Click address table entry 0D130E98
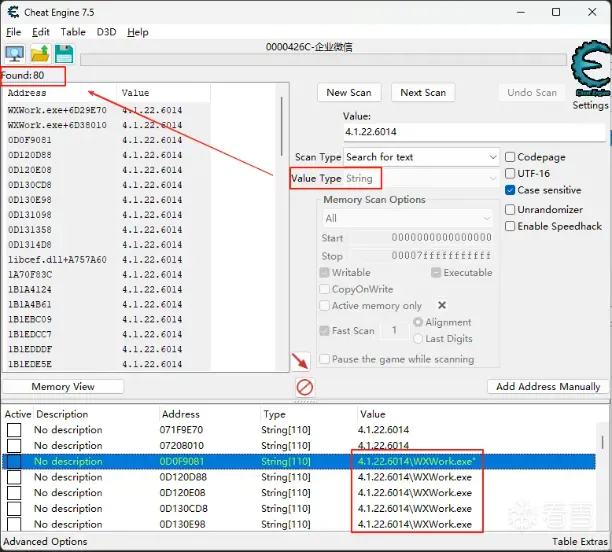 click(x=299, y=524)
